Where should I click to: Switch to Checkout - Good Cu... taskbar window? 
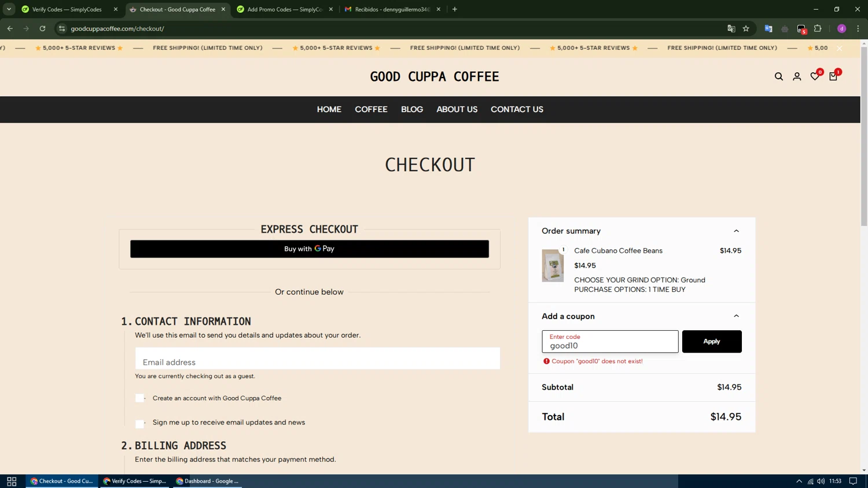(62, 481)
